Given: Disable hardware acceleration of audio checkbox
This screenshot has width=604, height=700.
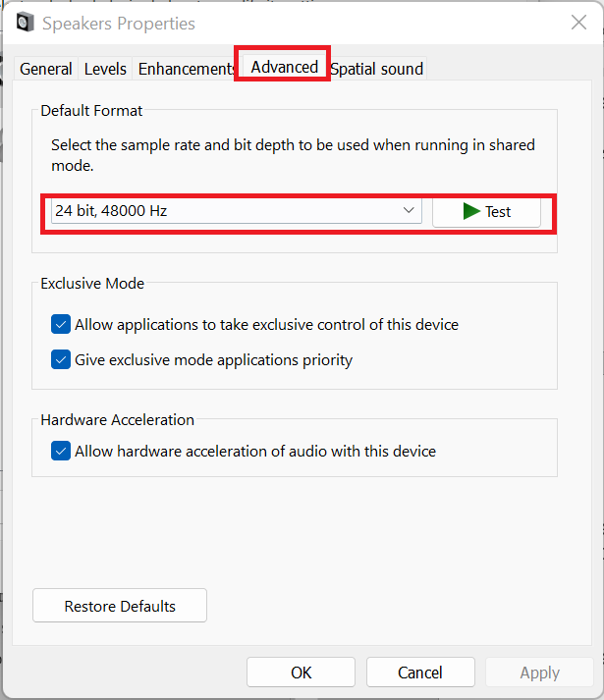Looking at the screenshot, I should pos(61,452).
